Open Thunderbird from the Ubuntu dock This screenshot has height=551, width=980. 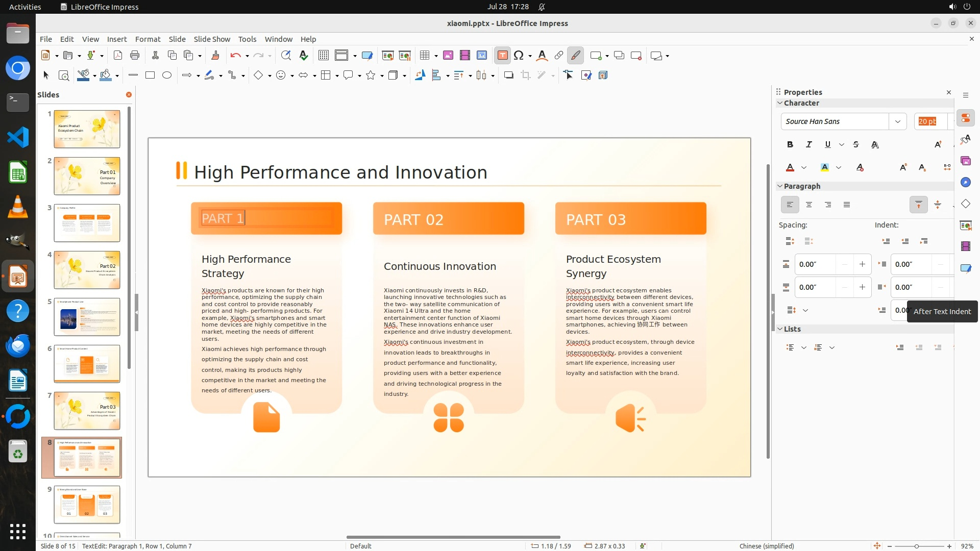pyautogui.click(x=18, y=346)
